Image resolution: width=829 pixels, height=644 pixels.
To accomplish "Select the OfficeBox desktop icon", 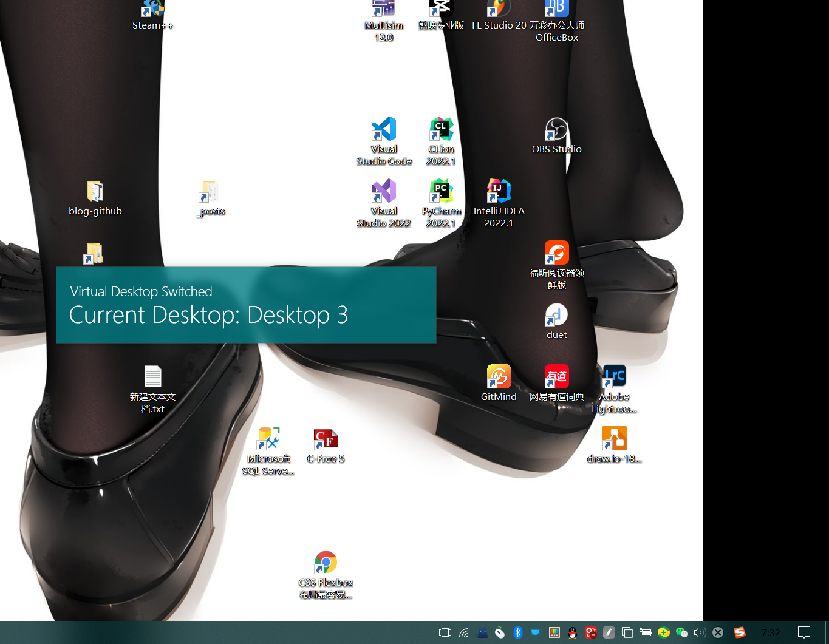I will (557, 21).
